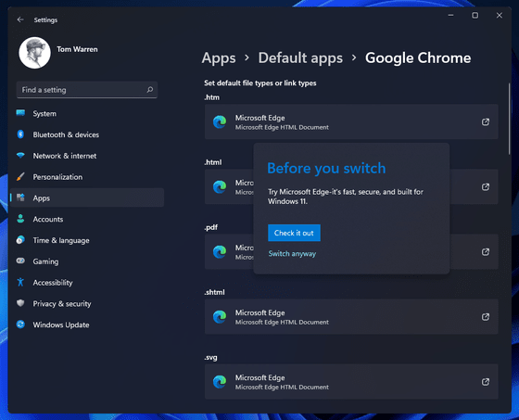Click the Edge logo in .html row

click(x=220, y=186)
